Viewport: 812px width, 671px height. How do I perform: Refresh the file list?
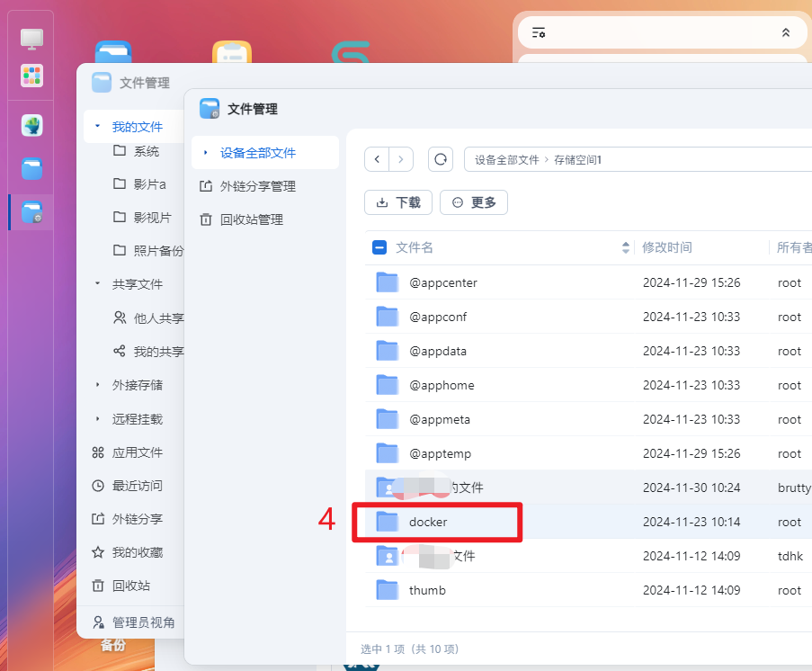[x=441, y=159]
